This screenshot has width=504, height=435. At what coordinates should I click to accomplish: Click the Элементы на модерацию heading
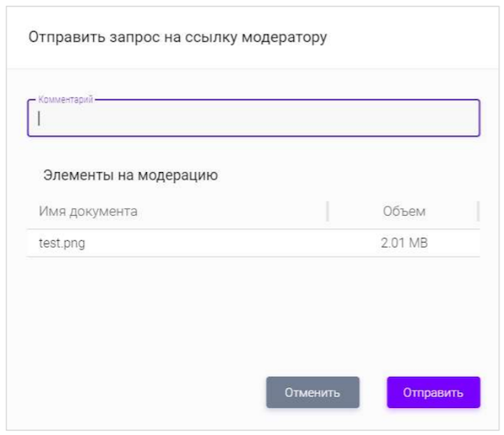pyautogui.click(x=130, y=176)
